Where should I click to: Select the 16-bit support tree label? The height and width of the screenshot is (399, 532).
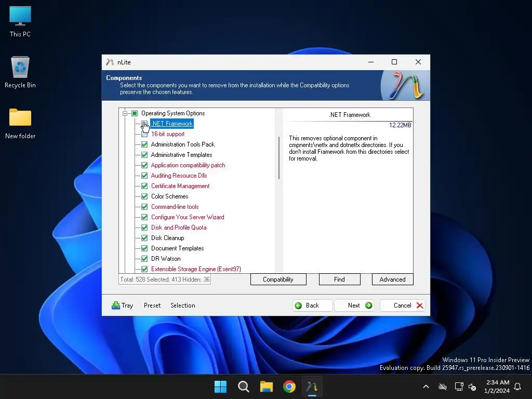[x=168, y=134]
